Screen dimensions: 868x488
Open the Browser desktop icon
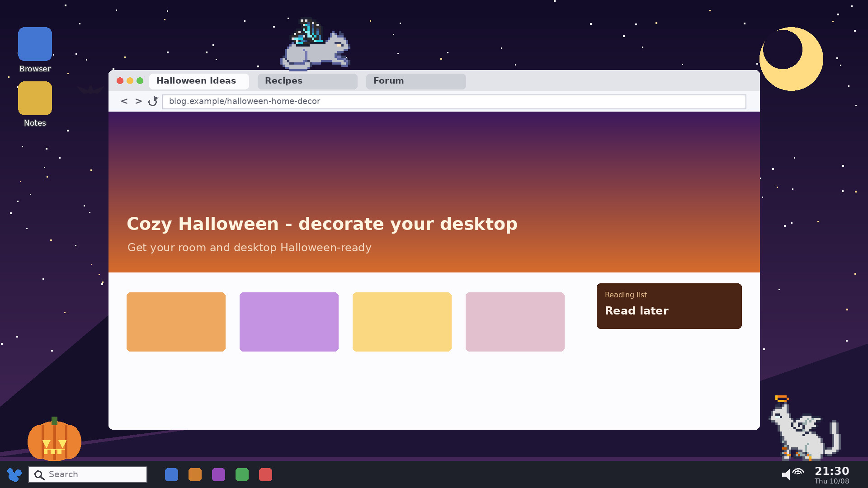click(x=35, y=44)
